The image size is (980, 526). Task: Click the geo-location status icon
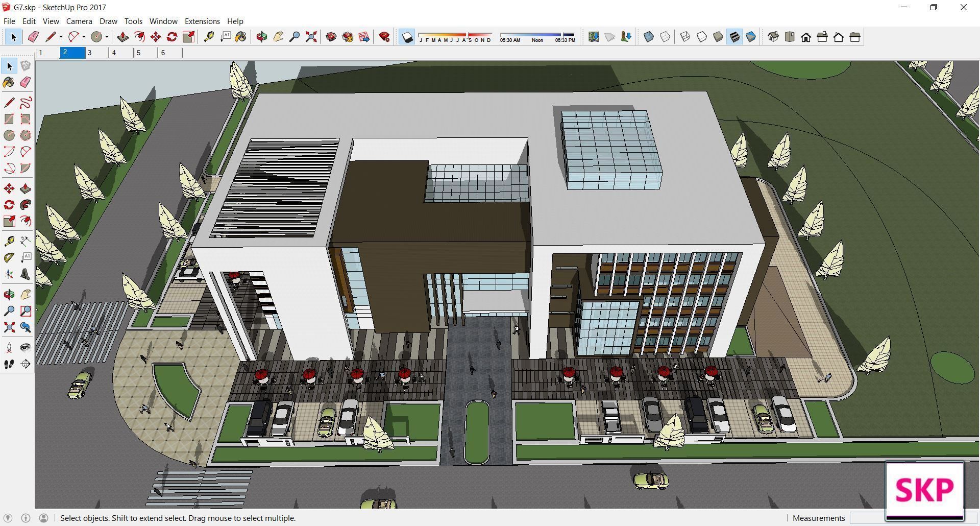pos(8,518)
